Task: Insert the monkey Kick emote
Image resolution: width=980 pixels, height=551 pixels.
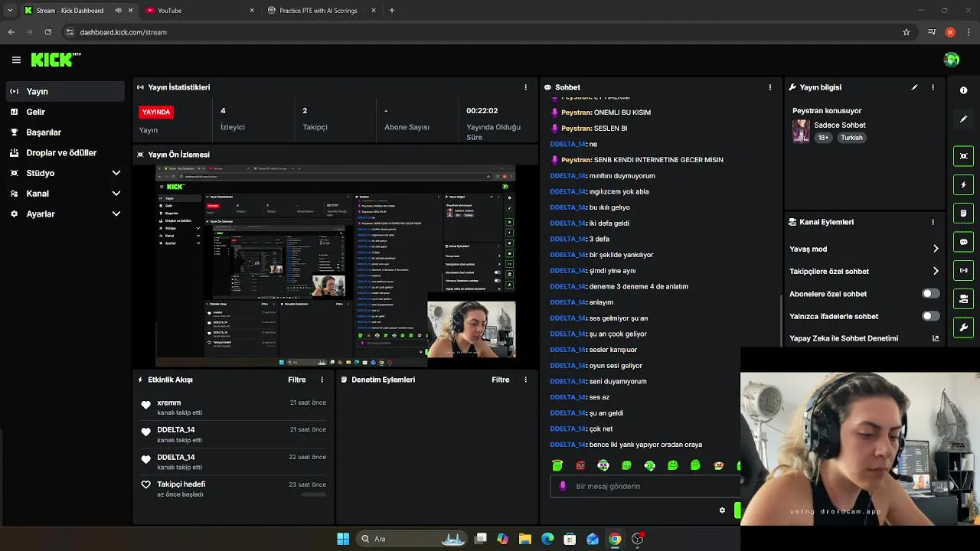Action: click(x=718, y=465)
